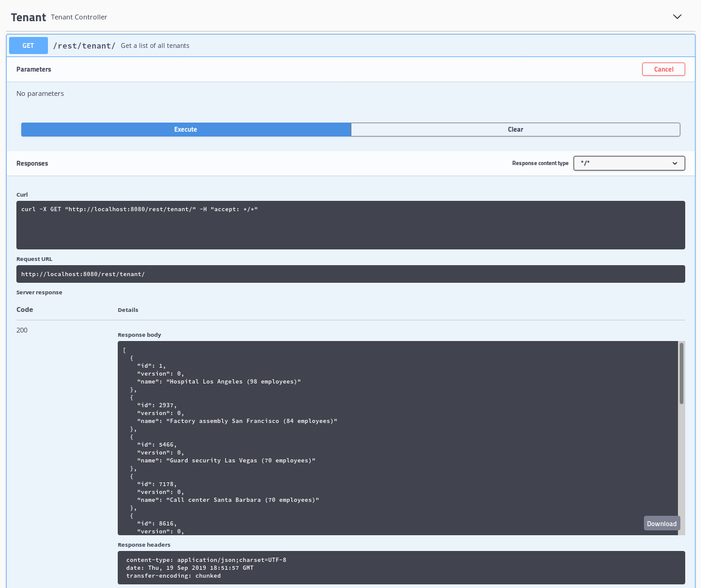Click the content-type response header line

pos(206,559)
